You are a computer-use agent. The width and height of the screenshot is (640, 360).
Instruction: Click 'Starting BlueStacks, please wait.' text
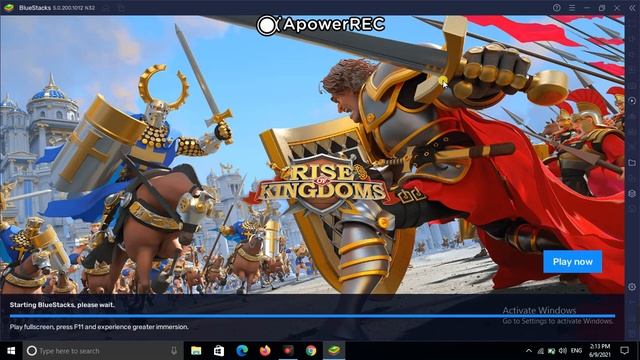pos(62,305)
